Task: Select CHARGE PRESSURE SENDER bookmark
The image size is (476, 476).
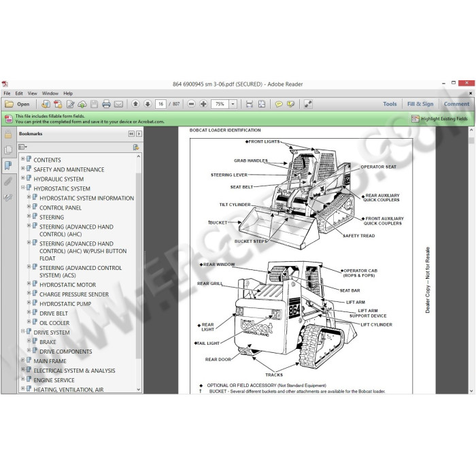Action: (x=74, y=294)
